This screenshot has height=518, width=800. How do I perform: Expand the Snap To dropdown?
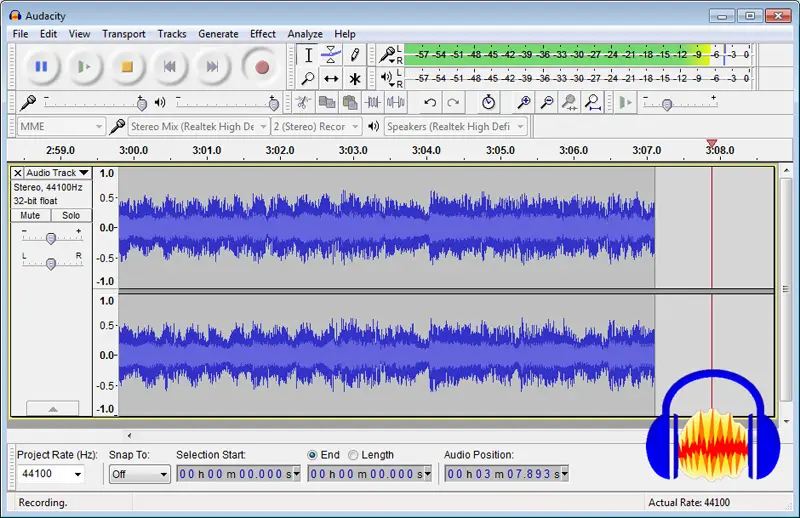point(164,474)
